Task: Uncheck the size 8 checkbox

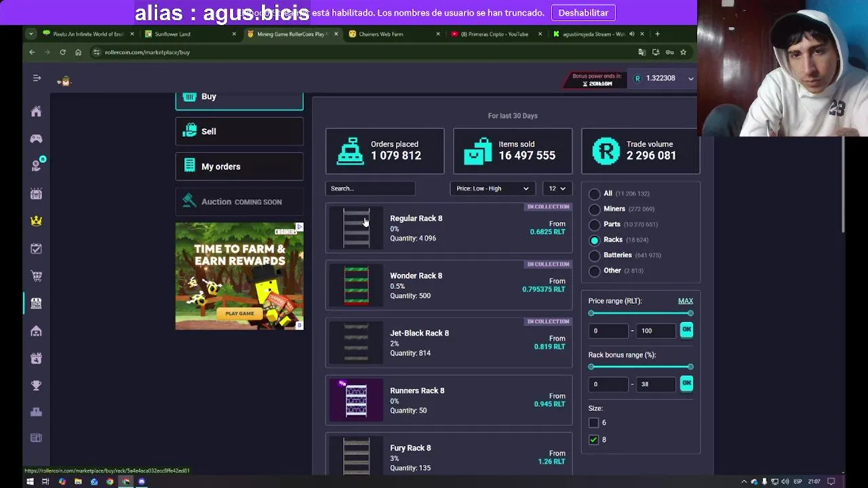Action: pos(593,440)
